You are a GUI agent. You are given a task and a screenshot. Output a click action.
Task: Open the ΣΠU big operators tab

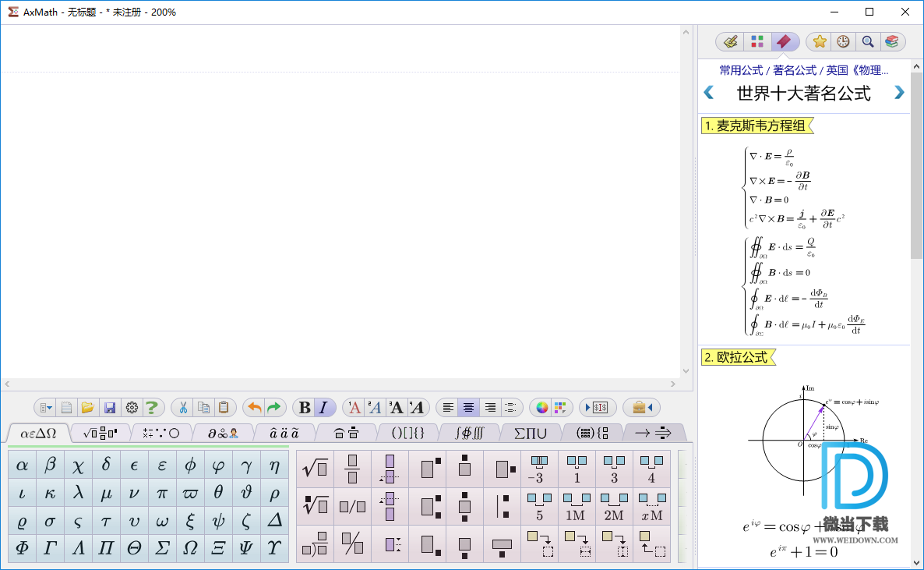tap(531, 433)
